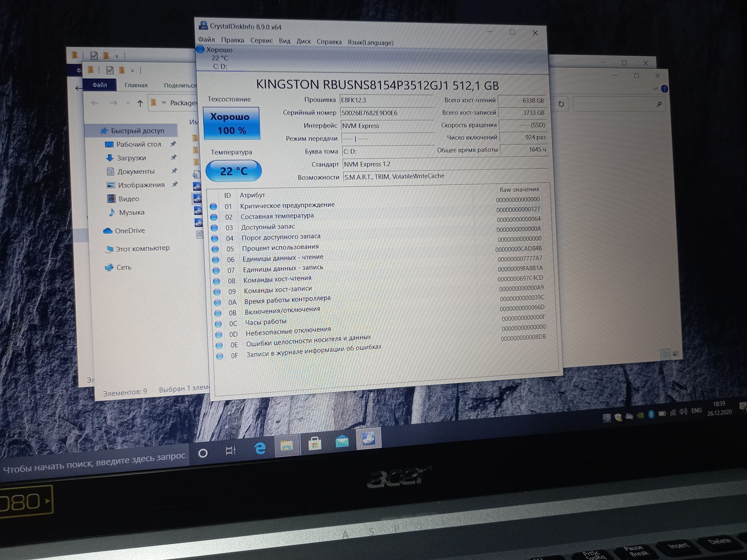Click the Wi-Fi network tray icon
Screen dimensions: 747x560
coord(672,412)
